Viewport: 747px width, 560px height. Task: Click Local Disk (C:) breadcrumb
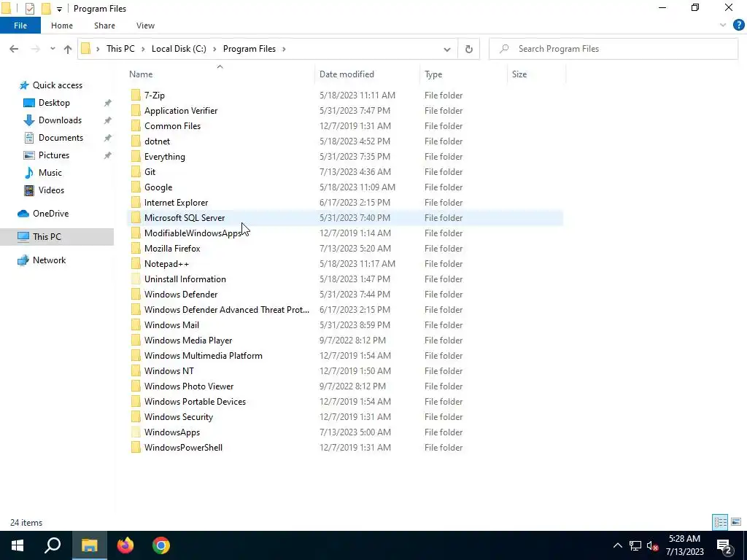coord(179,49)
